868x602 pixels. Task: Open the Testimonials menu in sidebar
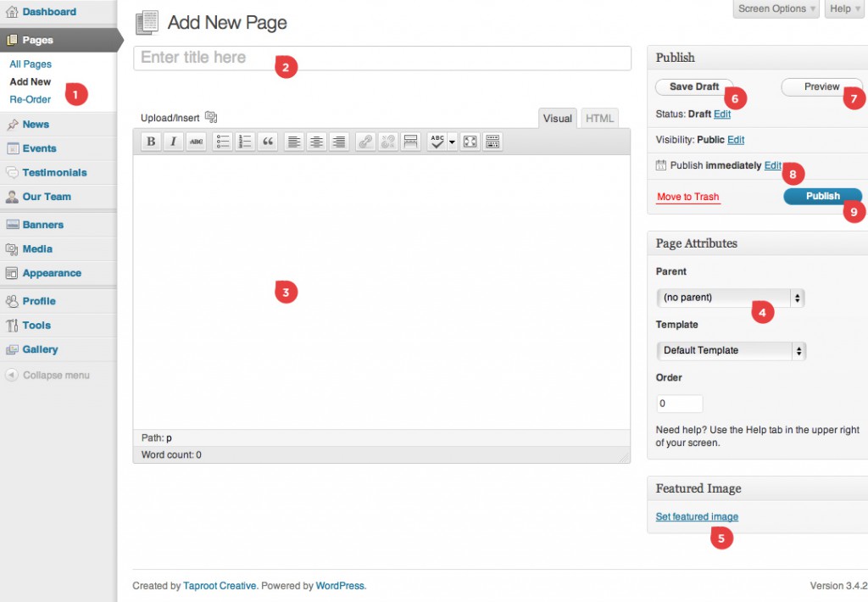pos(54,172)
